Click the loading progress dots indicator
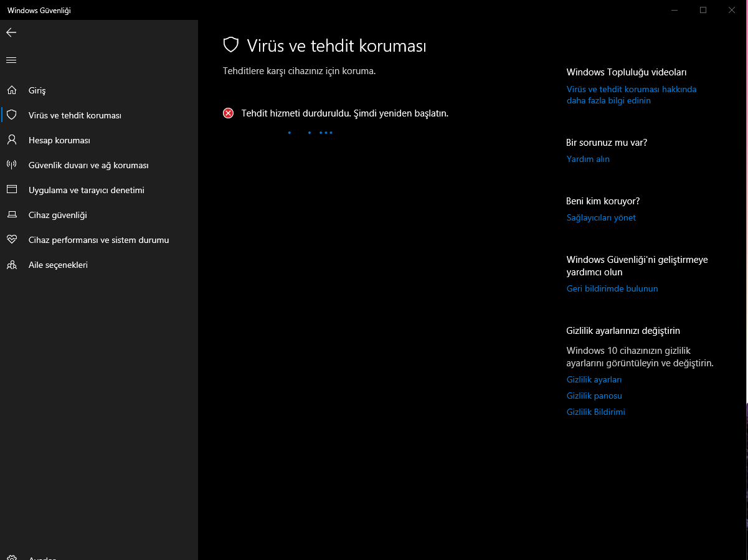Image resolution: width=748 pixels, height=560 pixels. tap(310, 132)
